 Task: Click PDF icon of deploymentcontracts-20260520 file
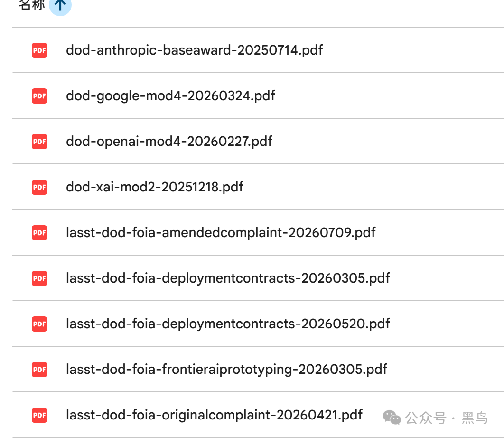coord(39,324)
